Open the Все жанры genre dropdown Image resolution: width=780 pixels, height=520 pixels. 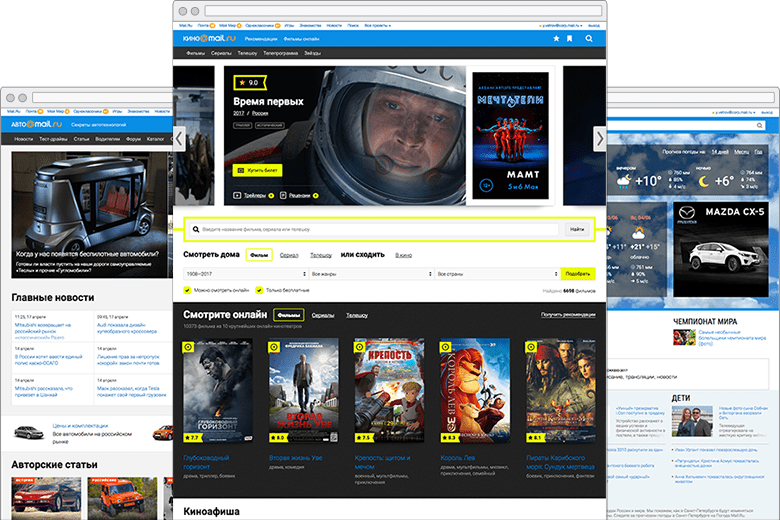371,274
